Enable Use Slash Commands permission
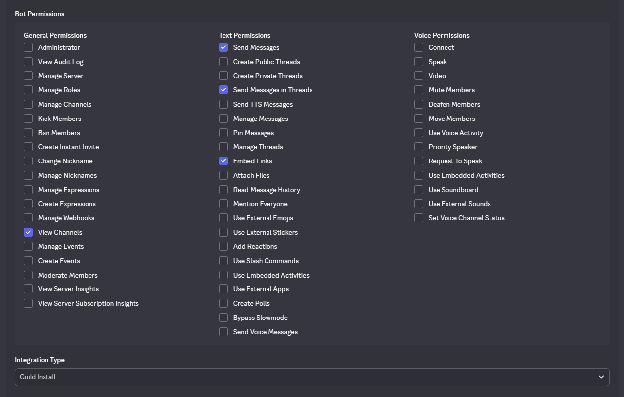Screen dimensions: 624x397 223,261
